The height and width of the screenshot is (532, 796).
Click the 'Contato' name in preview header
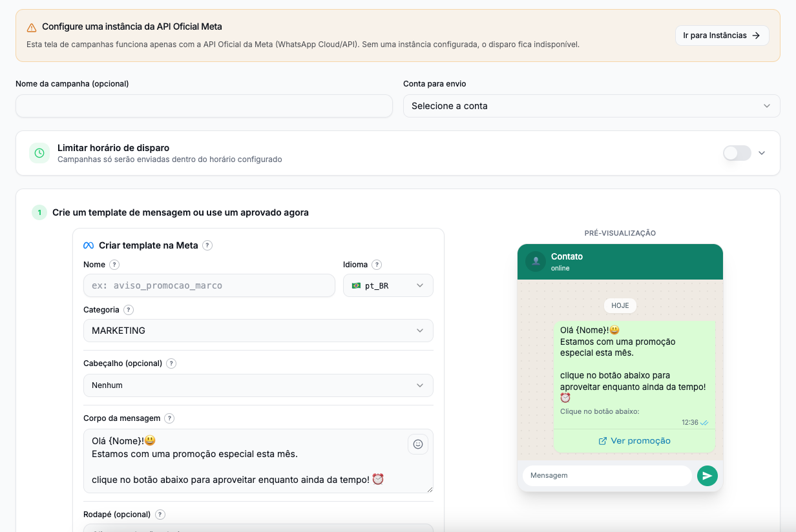(x=567, y=256)
